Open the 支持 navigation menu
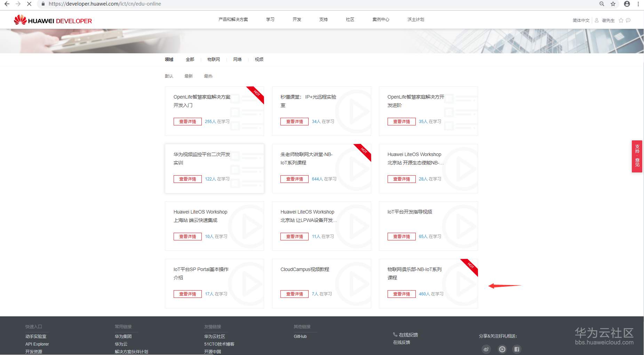 coord(324,20)
